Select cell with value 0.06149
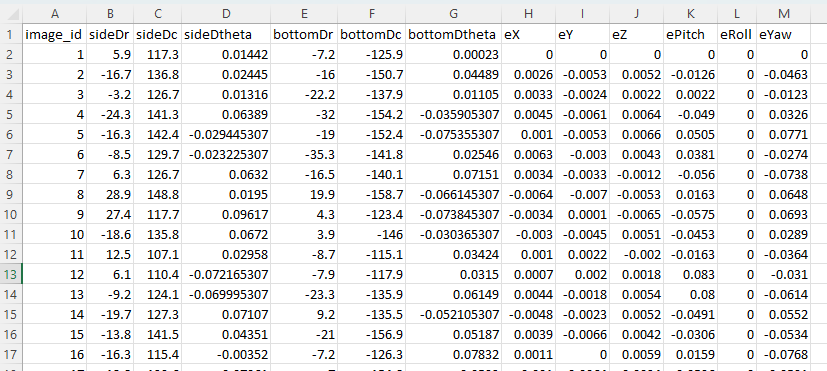Viewport: 827px width, 371px height. coord(453,294)
